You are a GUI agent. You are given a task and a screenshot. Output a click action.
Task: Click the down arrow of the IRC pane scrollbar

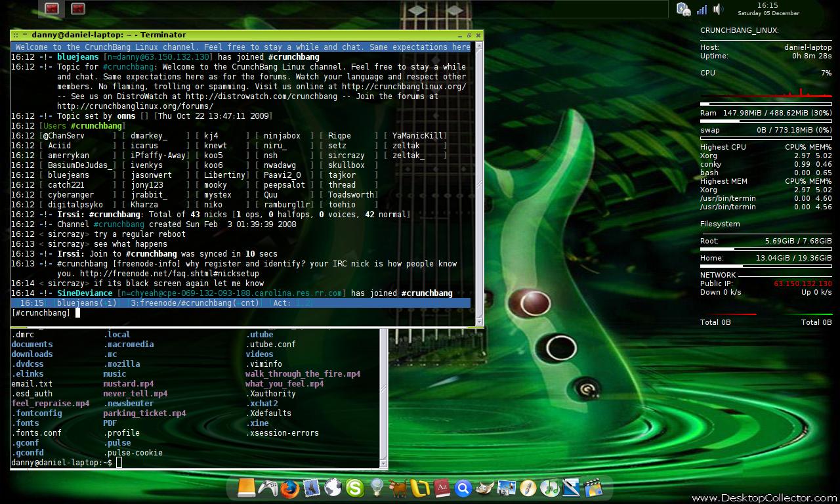pyautogui.click(x=479, y=321)
